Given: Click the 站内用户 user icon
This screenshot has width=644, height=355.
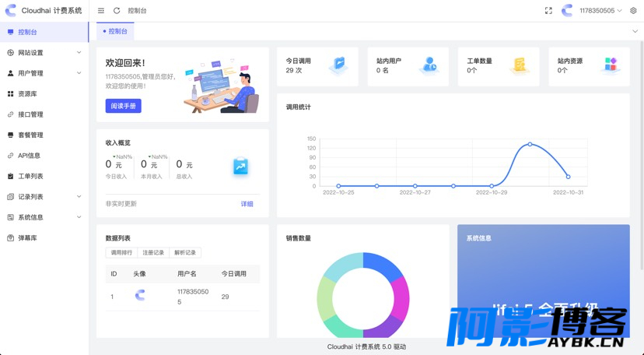Looking at the screenshot, I should coord(429,65).
